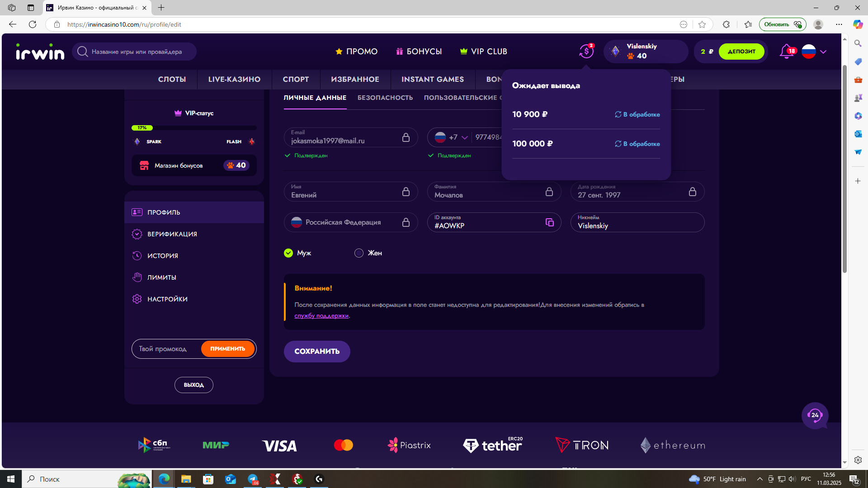The width and height of the screenshot is (868, 488).
Task: Show hidden system tray icons
Action: pos(759,479)
